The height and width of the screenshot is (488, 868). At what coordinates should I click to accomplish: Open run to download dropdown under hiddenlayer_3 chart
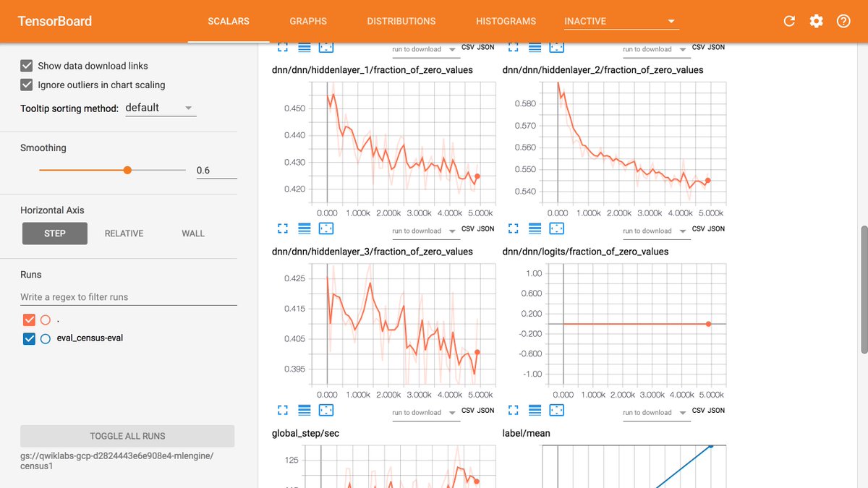(425, 412)
